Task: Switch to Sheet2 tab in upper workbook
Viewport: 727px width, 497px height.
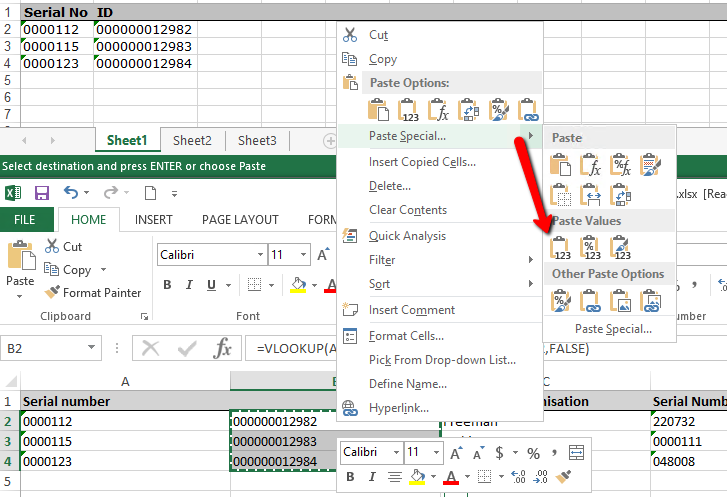Action: click(192, 140)
